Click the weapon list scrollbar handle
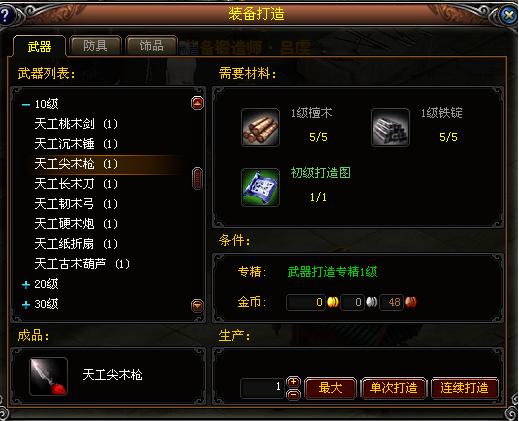The width and height of the screenshot is (519, 421). pos(197,179)
